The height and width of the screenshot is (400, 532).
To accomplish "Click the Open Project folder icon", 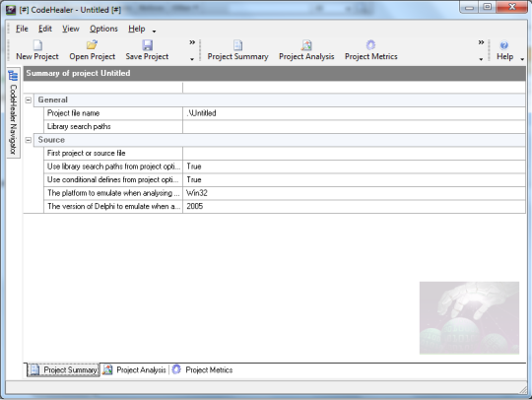I will [x=92, y=45].
